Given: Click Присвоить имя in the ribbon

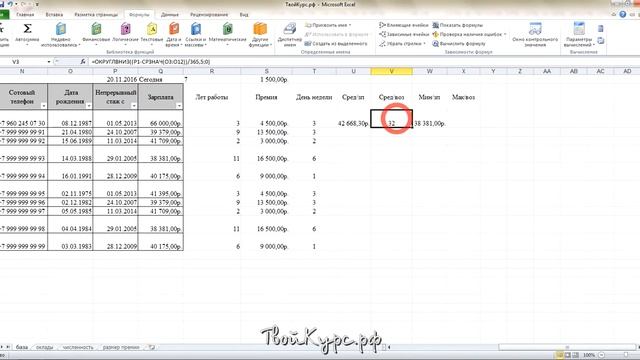Looking at the screenshot, I should [x=329, y=25].
